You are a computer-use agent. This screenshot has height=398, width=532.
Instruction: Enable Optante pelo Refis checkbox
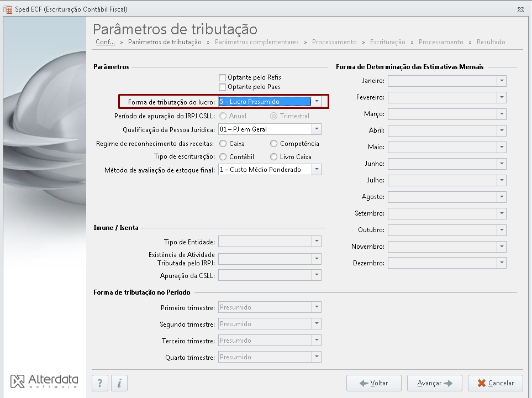point(222,77)
